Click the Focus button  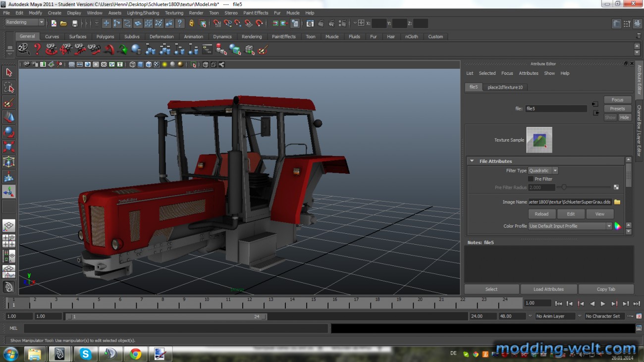pos(617,100)
